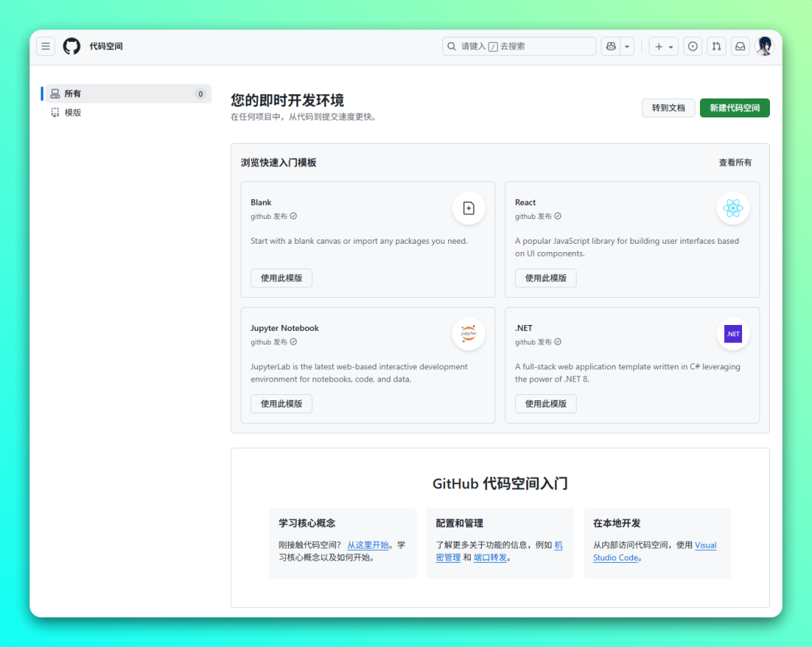Click the React atom logo icon
Viewport: 812px width, 647px height.
point(733,208)
